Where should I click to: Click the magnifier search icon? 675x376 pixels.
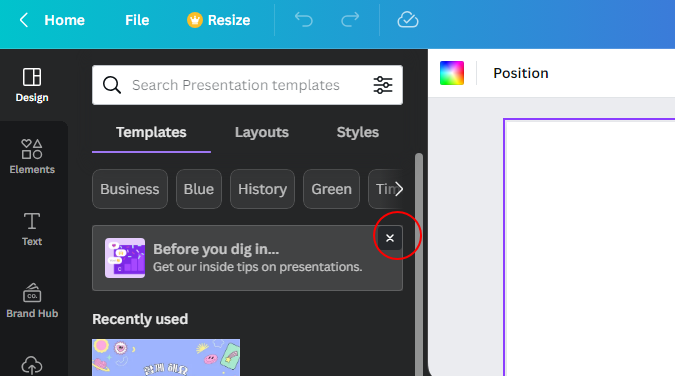(x=112, y=85)
